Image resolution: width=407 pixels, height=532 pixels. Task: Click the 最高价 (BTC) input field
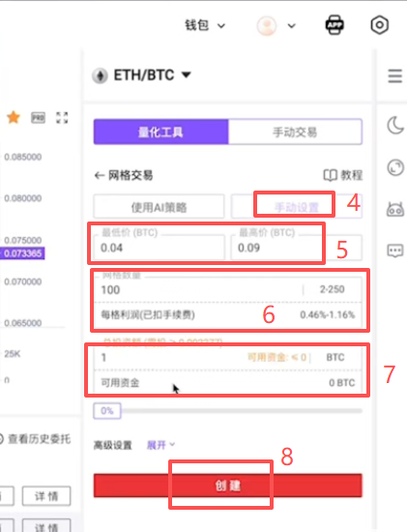pyautogui.click(x=296, y=248)
